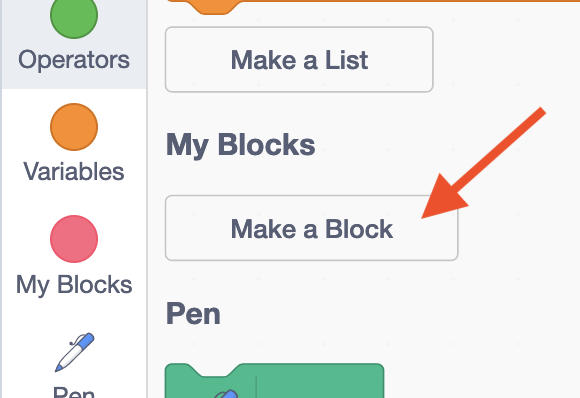Select the Pen extension icon in sidebar
This screenshot has width=580, height=398.
pyautogui.click(x=75, y=352)
